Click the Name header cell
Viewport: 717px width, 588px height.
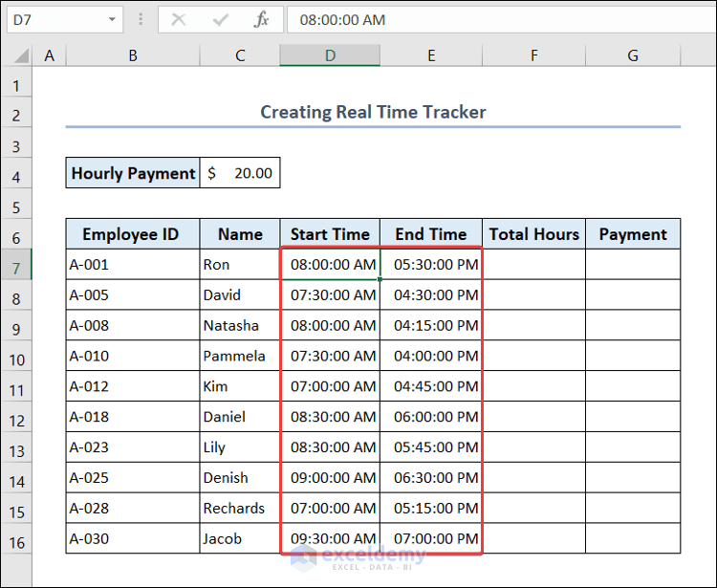pos(240,234)
